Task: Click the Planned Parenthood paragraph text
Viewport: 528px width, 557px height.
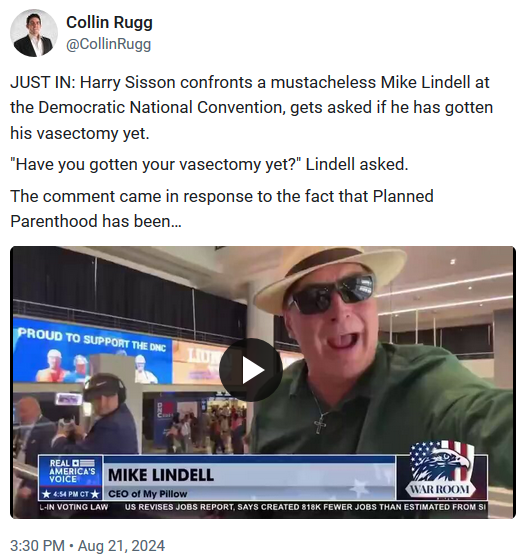Action: pos(222,209)
